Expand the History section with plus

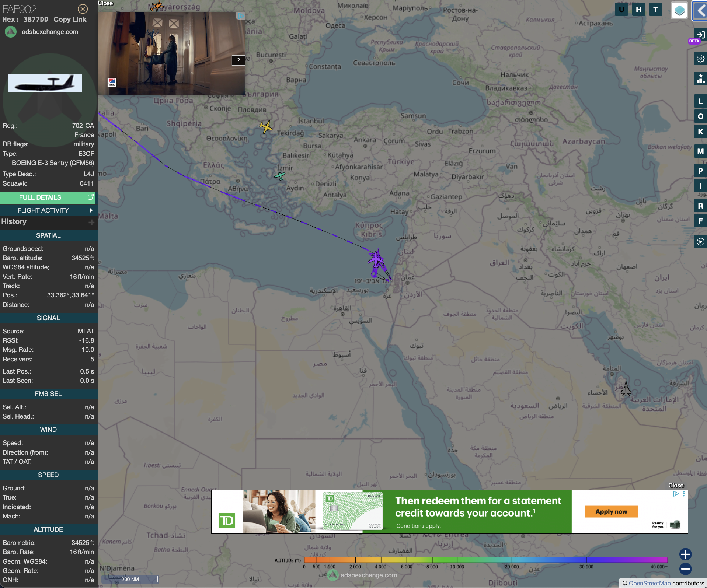91,222
